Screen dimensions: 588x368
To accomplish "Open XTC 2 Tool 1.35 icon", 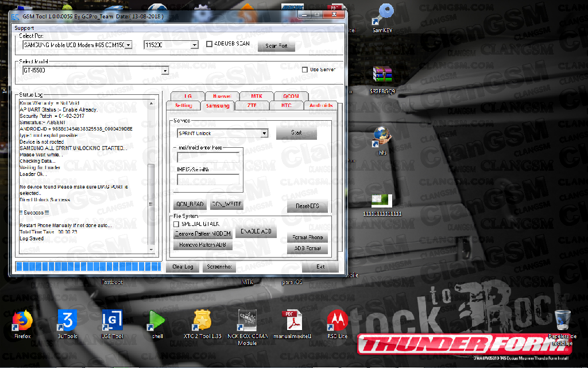I will point(202,324).
